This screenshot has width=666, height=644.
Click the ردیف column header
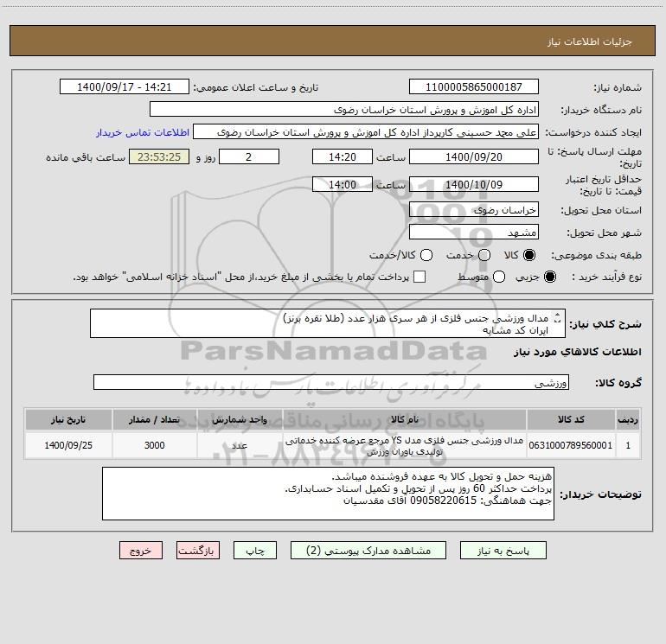point(628,419)
